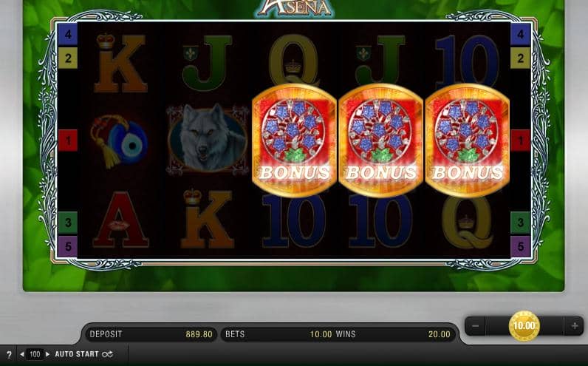Click the auto start count field showing 100
The image size is (588, 366).
pos(35,354)
